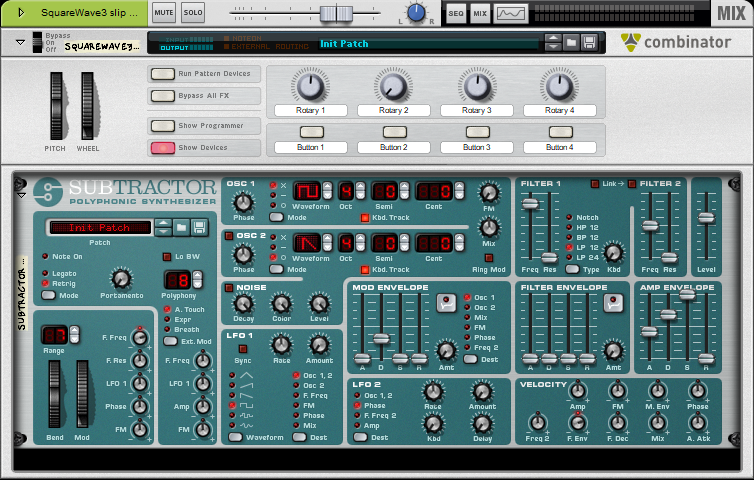Toggle Osc 1 Kbd. Track

click(x=364, y=218)
